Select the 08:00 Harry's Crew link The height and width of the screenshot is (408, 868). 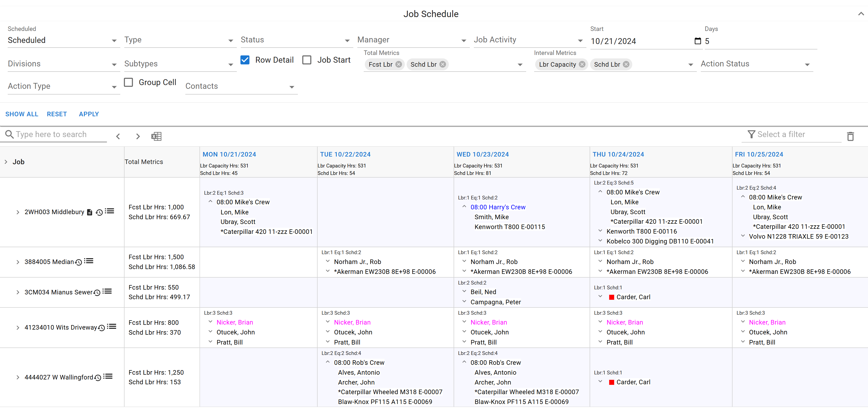tap(498, 207)
